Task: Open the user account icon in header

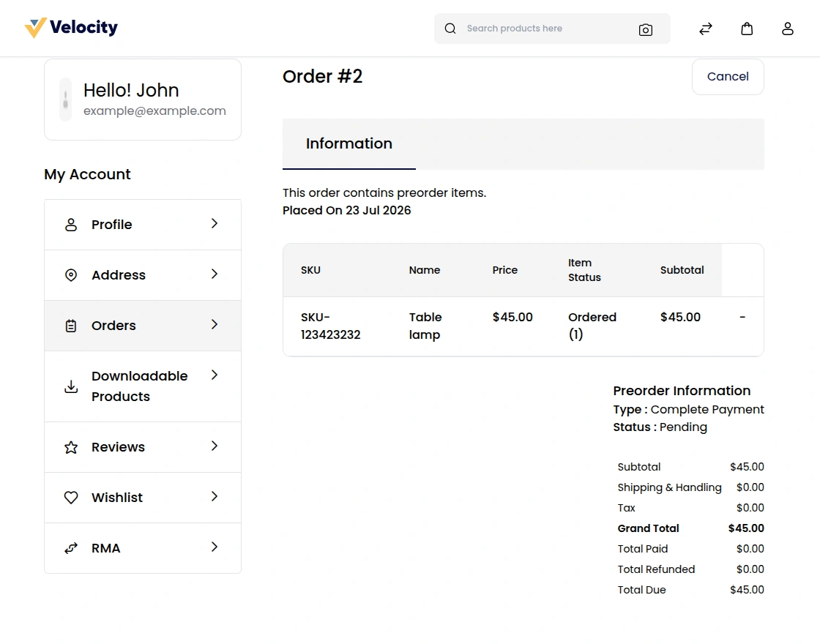Action: point(788,29)
